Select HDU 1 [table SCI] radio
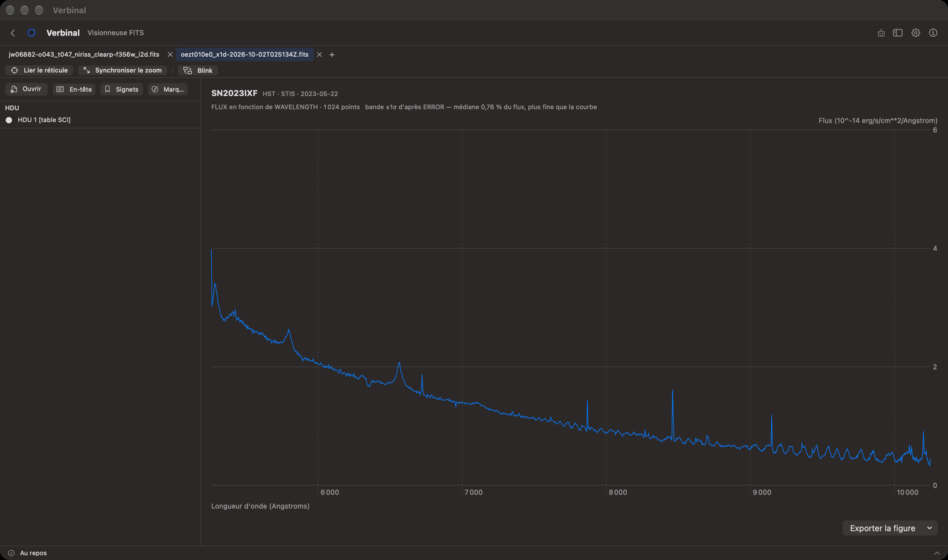948x560 pixels. [9, 120]
